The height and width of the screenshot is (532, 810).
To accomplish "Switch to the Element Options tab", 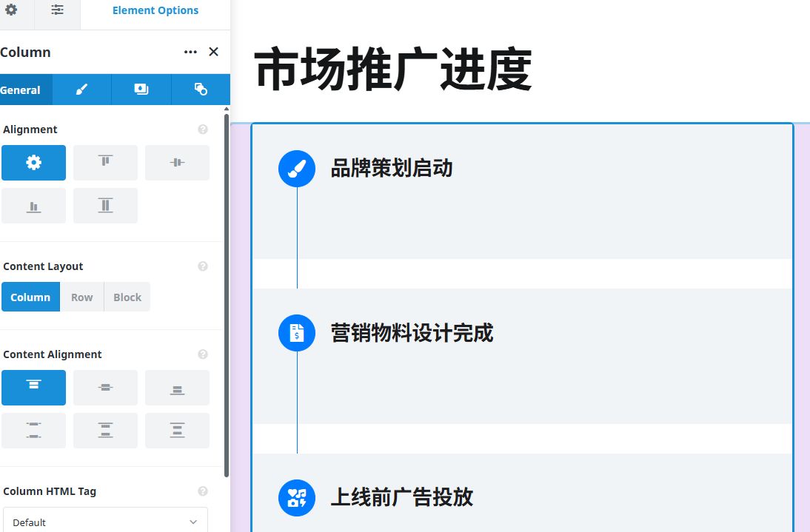I will (155, 10).
